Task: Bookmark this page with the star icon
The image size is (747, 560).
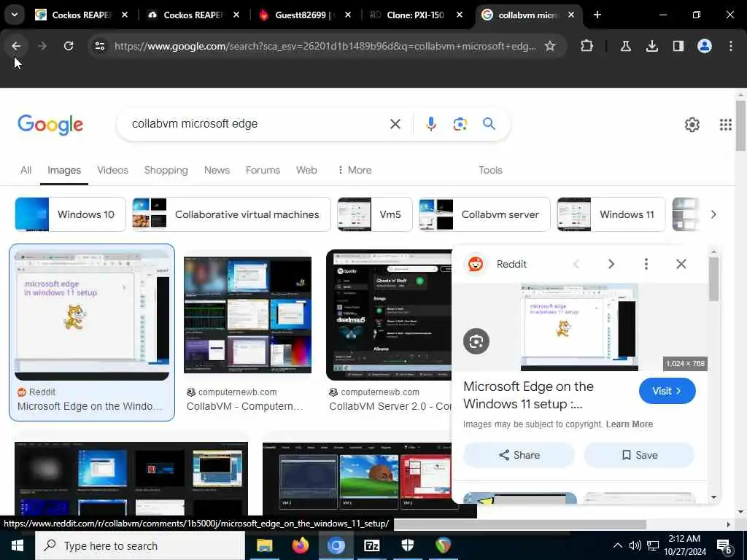Action: pyautogui.click(x=550, y=46)
